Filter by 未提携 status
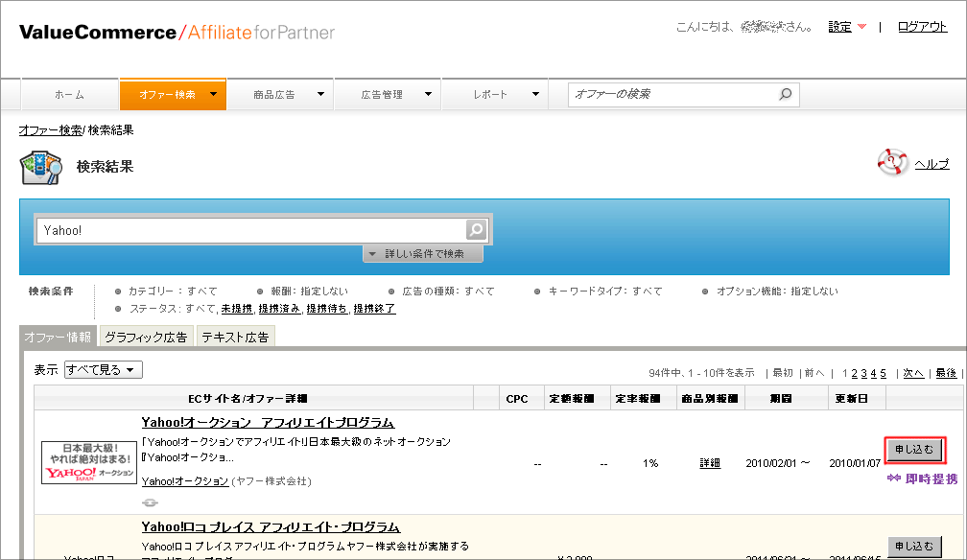The height and width of the screenshot is (560, 967). click(237, 309)
